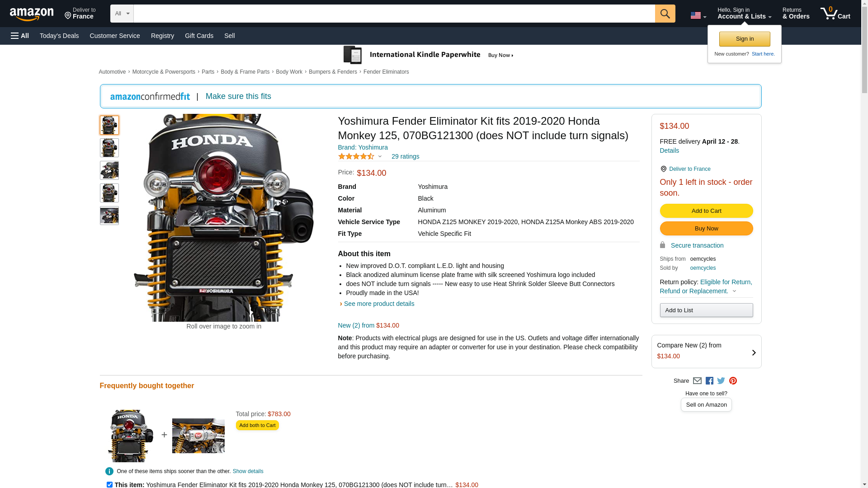Screen dimensions: 868x488
Task: Share on Facebook icon
Action: tap(709, 381)
